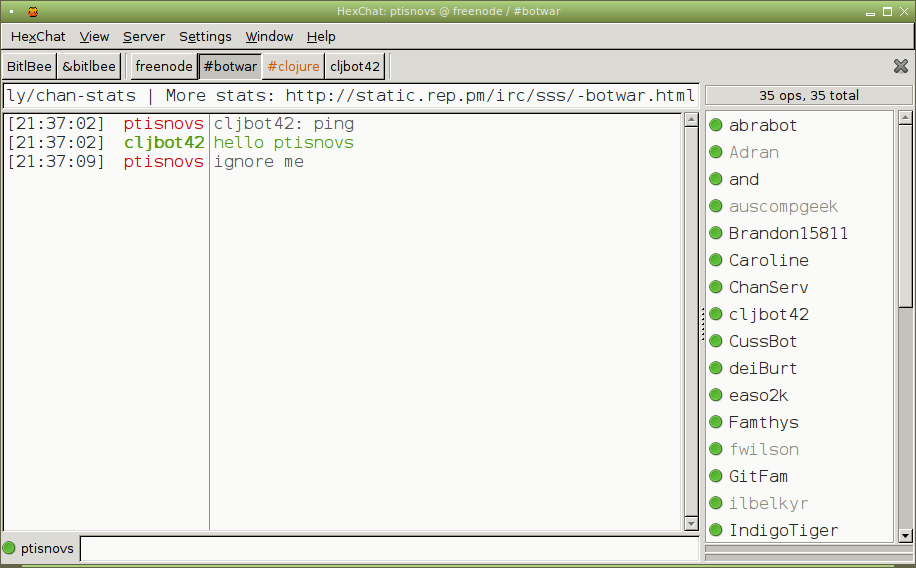
Task: Close the current tab with X icon
Action: [x=901, y=66]
